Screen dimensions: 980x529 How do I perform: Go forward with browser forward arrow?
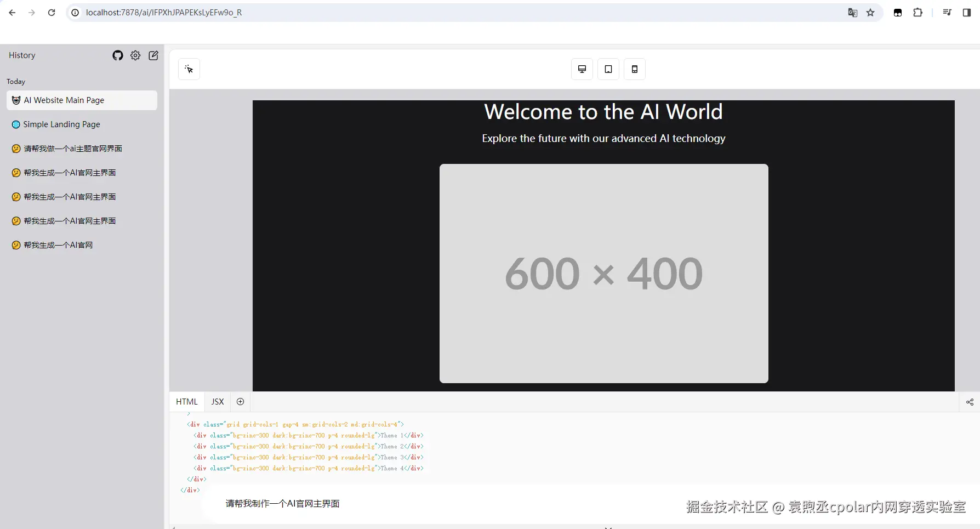coord(32,13)
